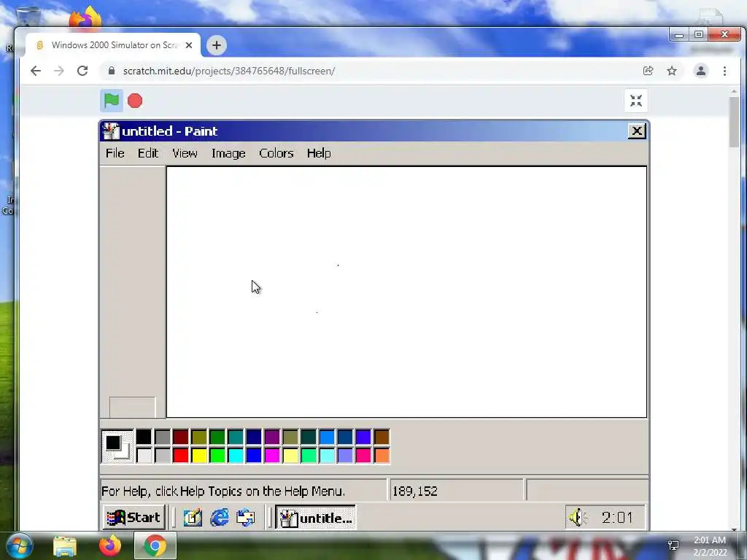747x560 pixels.
Task: Launch Outlook Express from quick launch
Action: coord(246,518)
